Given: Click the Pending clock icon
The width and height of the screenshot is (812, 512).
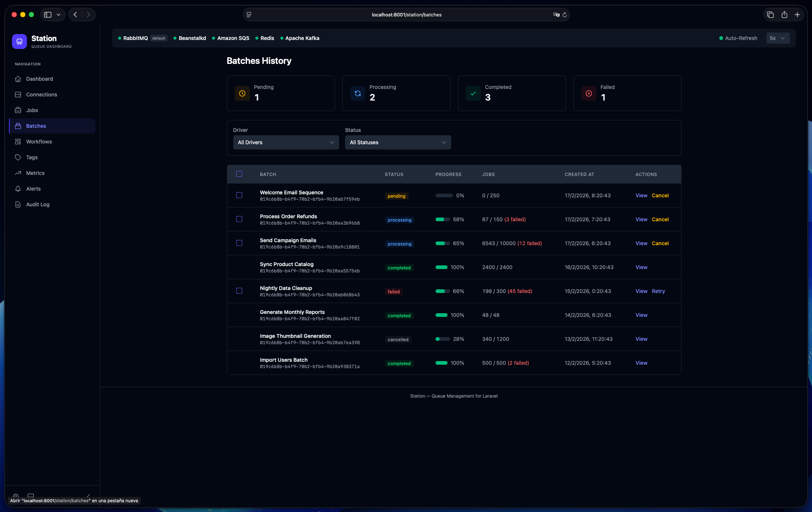Looking at the screenshot, I should (242, 93).
